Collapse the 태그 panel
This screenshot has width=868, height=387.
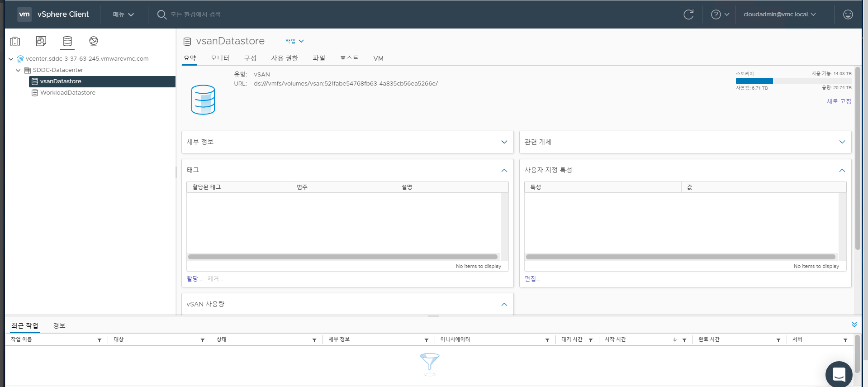click(504, 171)
